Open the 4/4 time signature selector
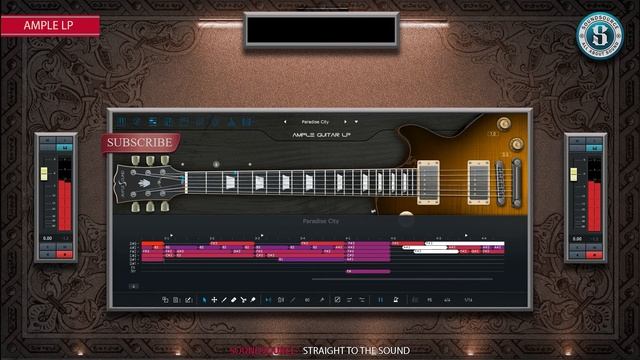The image size is (640, 360). [447, 300]
